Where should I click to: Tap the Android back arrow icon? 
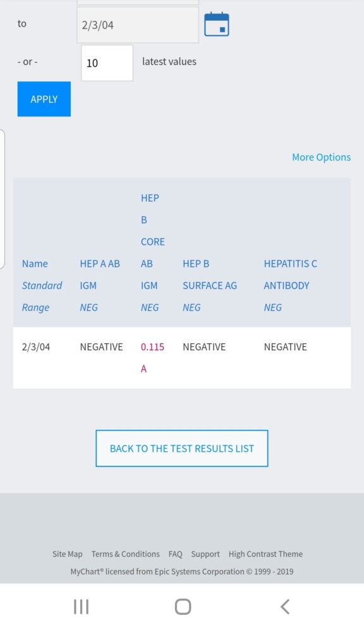click(285, 607)
